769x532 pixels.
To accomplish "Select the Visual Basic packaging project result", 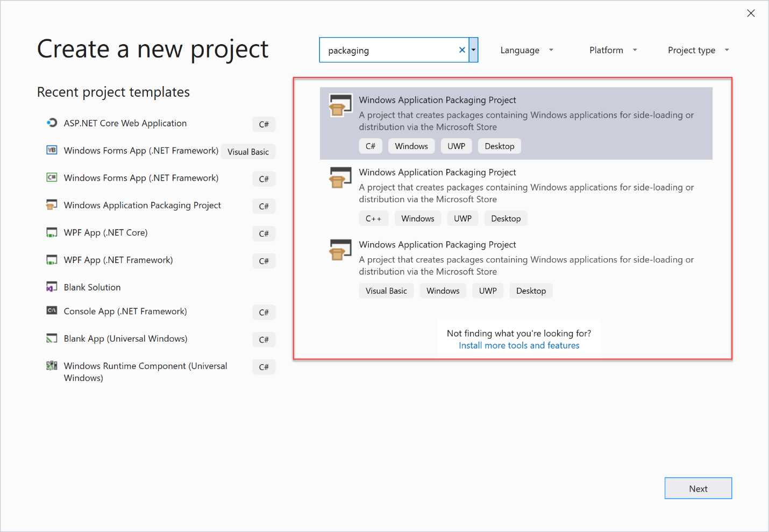I will (516, 266).
